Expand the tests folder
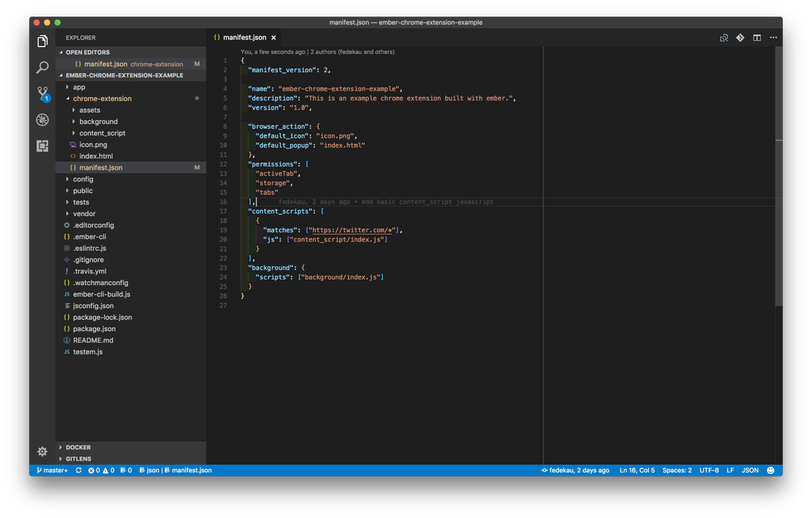This screenshot has height=518, width=812. pyautogui.click(x=131, y=202)
